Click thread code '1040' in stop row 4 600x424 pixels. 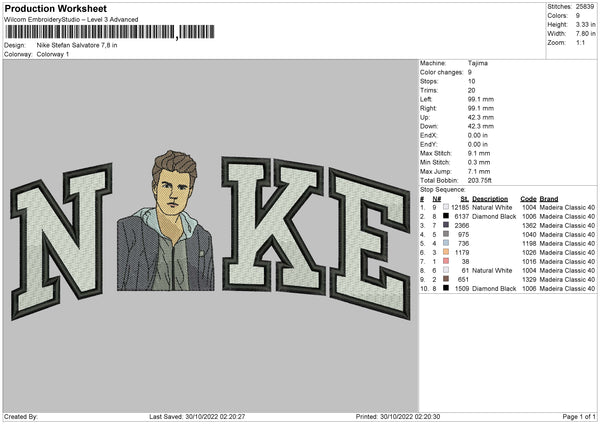(529, 235)
